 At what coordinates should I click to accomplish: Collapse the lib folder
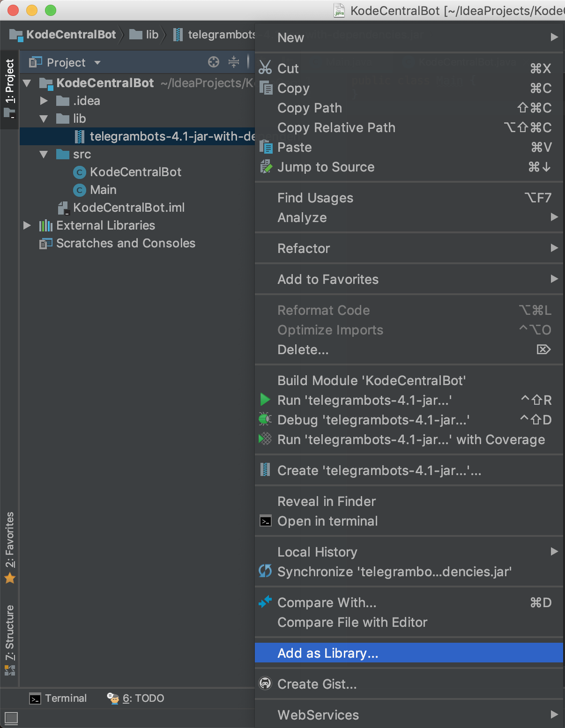point(44,119)
